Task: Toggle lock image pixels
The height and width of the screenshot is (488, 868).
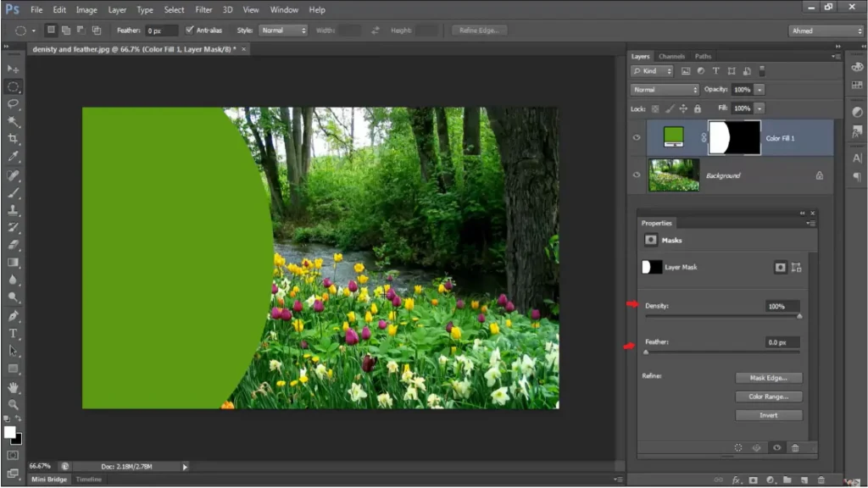Action: tap(670, 109)
